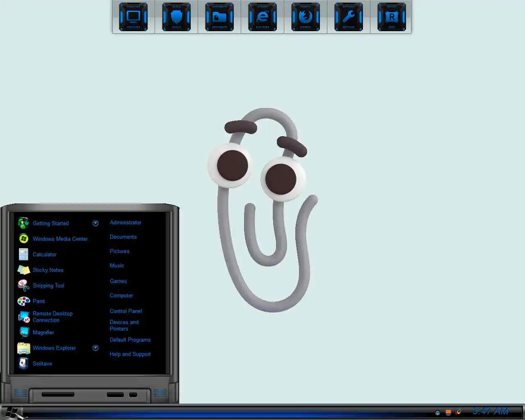The height and width of the screenshot is (420, 525).
Task: Open Control Panel
Action: (126, 311)
